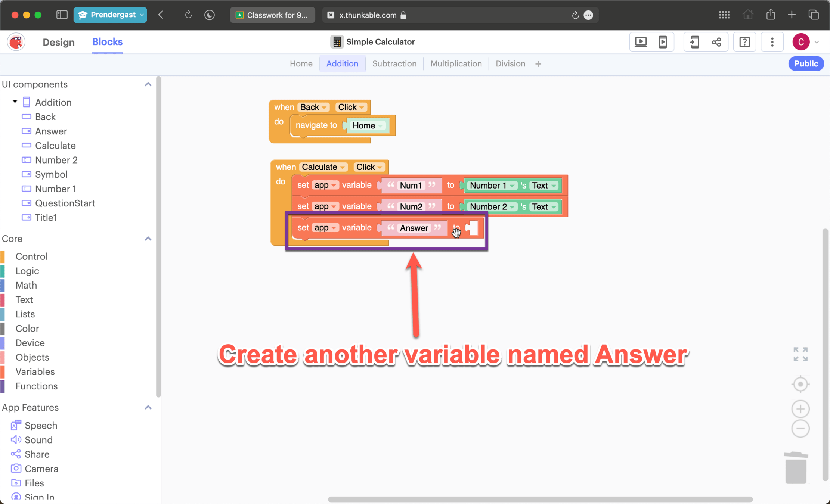The width and height of the screenshot is (830, 504).
Task: Open the Number 1 component dropdown
Action: pos(512,186)
